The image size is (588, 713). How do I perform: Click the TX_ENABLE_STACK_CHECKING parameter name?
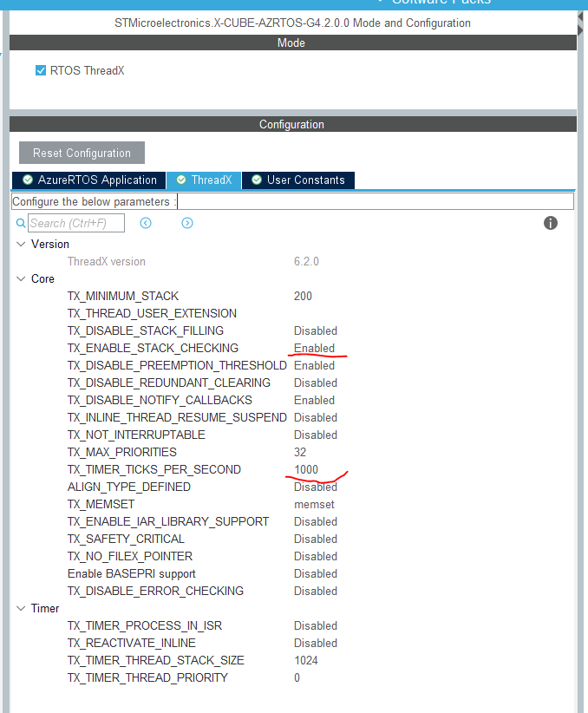click(153, 349)
